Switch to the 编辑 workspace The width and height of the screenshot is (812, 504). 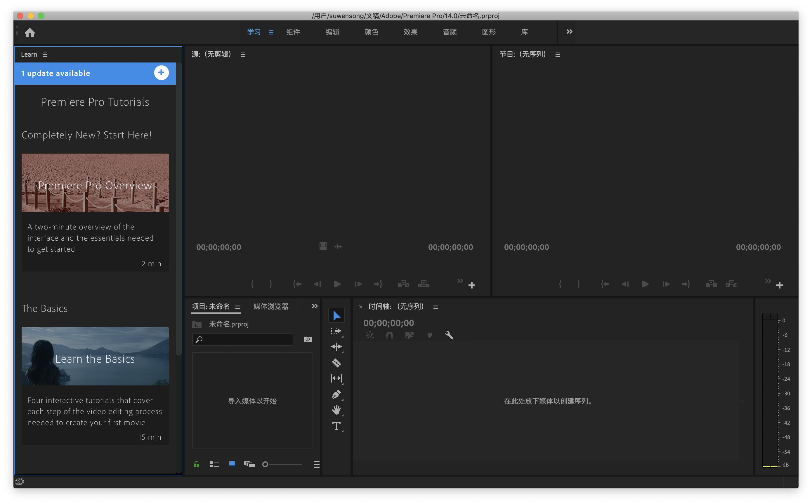click(332, 32)
